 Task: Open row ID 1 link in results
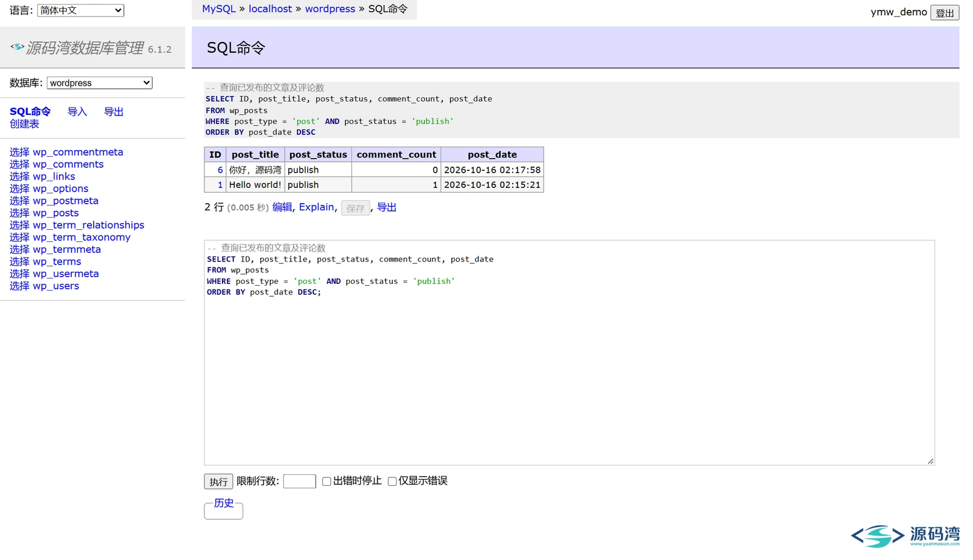click(220, 185)
